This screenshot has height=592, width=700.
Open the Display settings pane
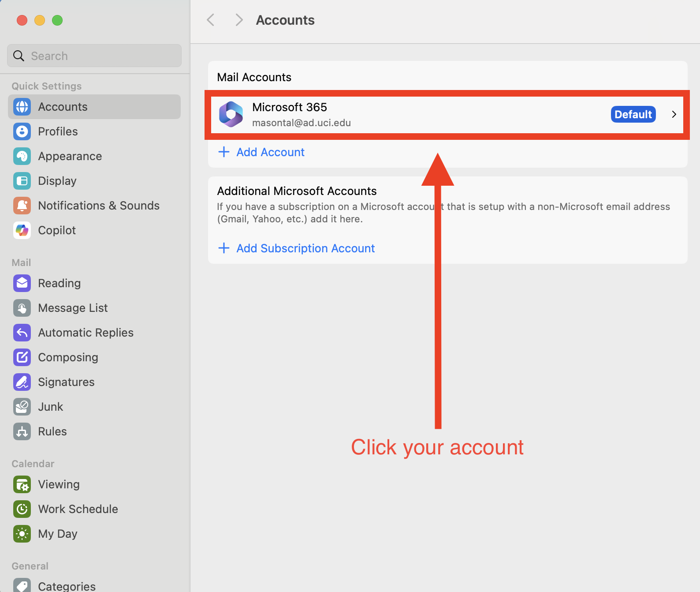94,181
